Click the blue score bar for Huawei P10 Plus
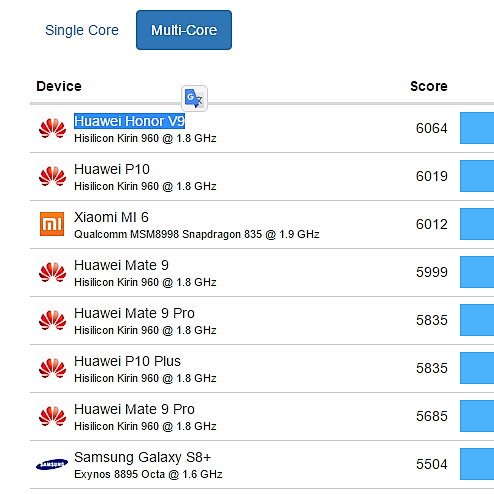The width and height of the screenshot is (494, 494). [x=477, y=368]
